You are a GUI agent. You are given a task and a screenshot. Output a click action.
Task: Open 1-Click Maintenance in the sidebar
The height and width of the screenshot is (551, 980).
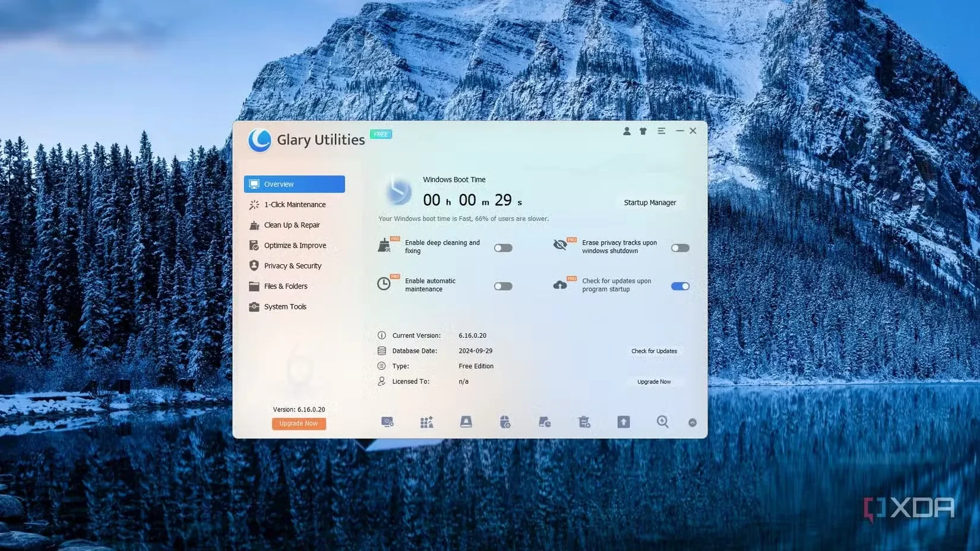coord(295,205)
